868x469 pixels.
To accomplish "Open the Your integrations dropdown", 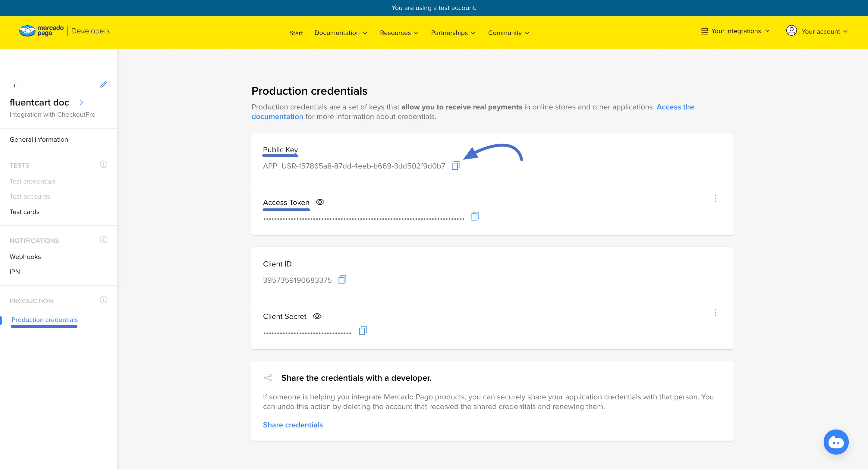I will pyautogui.click(x=736, y=31).
